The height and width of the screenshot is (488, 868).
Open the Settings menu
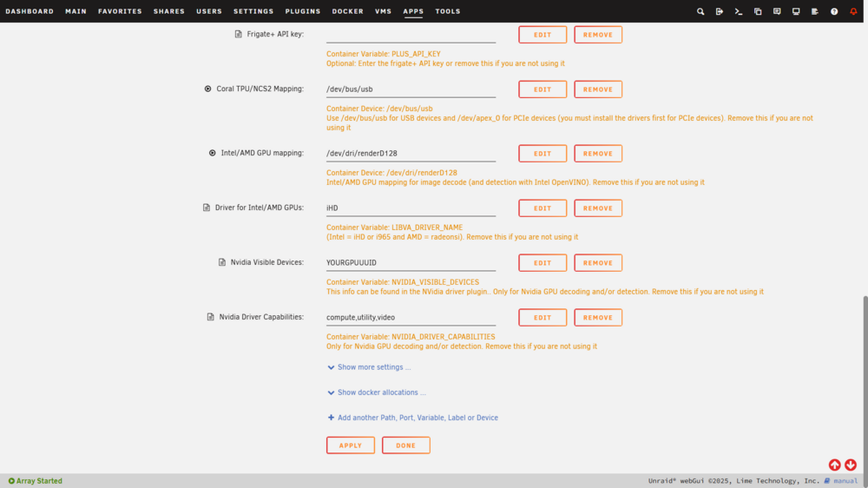(x=253, y=11)
